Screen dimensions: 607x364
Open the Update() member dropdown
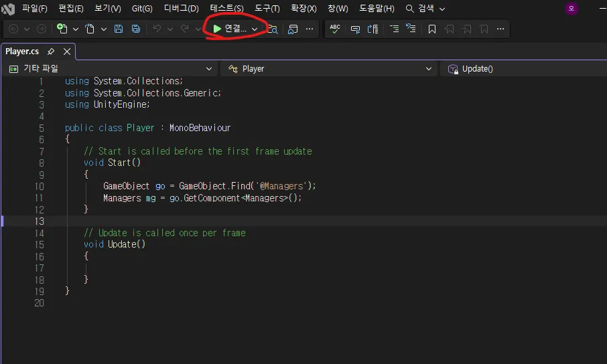coord(523,69)
